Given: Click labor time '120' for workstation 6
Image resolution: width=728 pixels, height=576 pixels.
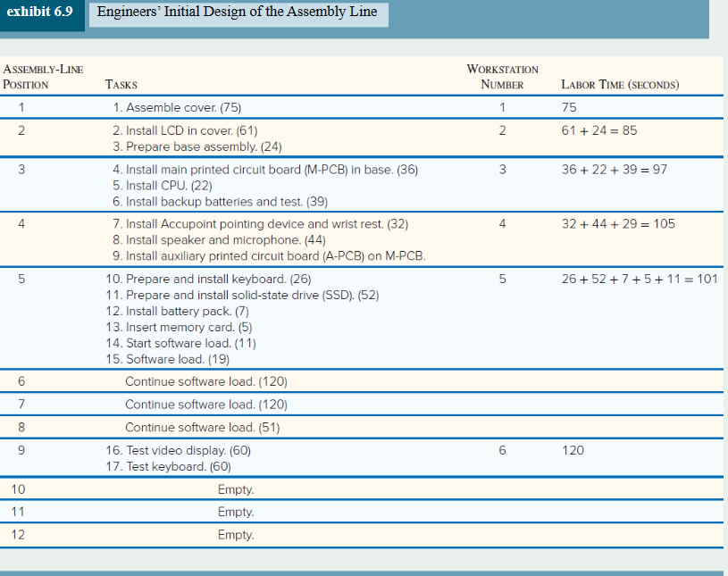Looking at the screenshot, I should pos(573,450).
